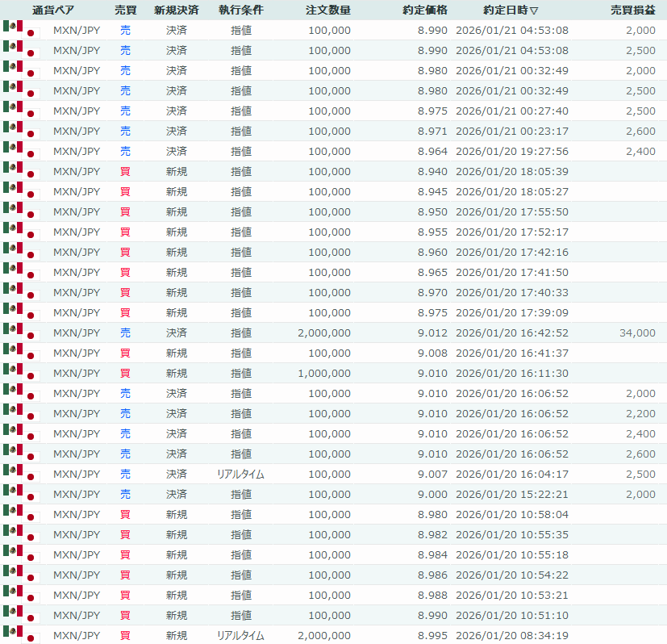Image resolution: width=667 pixels, height=644 pixels.
Task: Select the 34,000 profit value cell
Action: pos(639,332)
